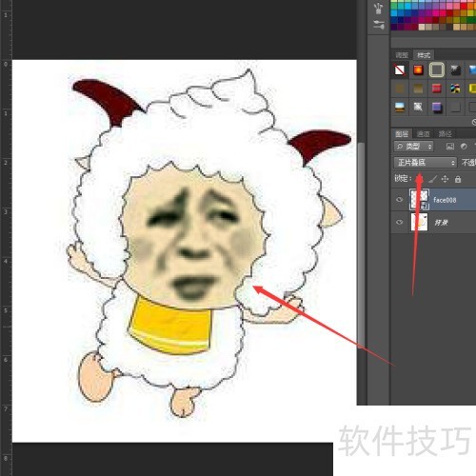Lock all with padlock icon

pyautogui.click(x=458, y=179)
